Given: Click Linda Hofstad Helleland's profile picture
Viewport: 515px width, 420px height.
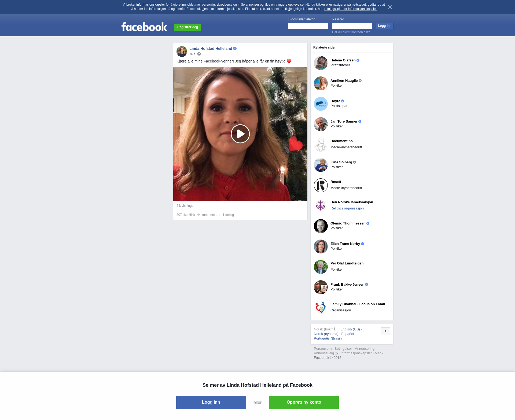Looking at the screenshot, I should (182, 51).
